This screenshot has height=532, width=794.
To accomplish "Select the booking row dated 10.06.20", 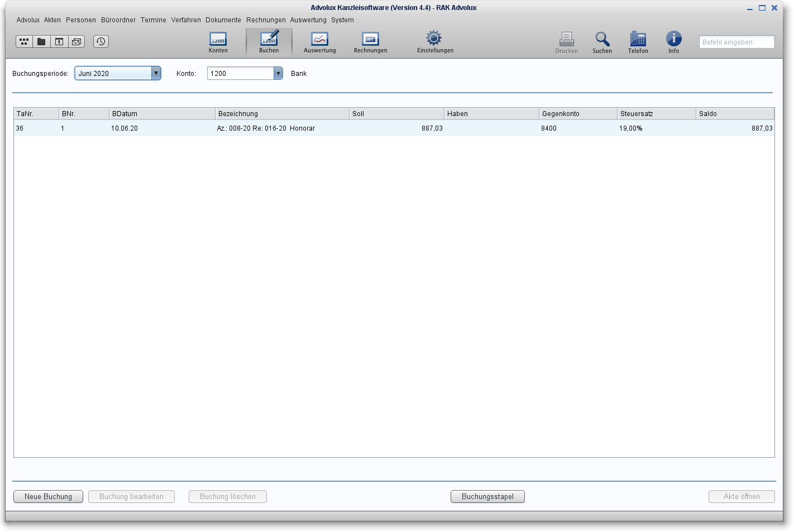I will tap(394, 128).
